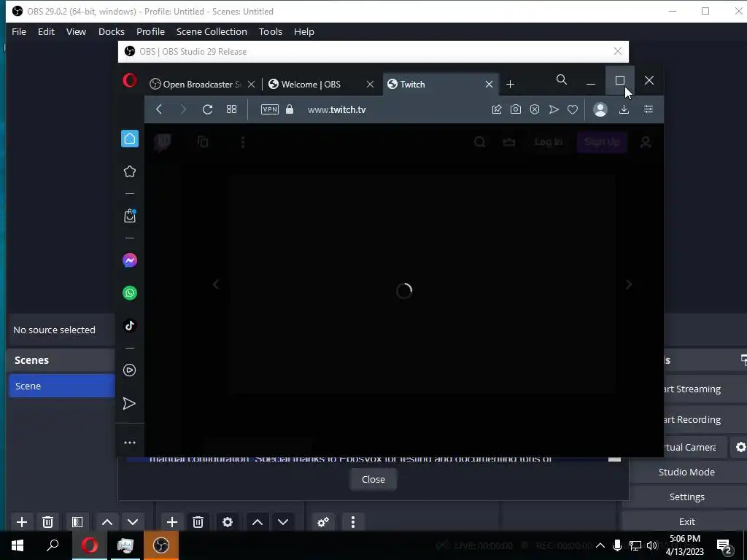747x560 pixels.
Task: Open My Flow in Opera sidebar
Action: 130,403
